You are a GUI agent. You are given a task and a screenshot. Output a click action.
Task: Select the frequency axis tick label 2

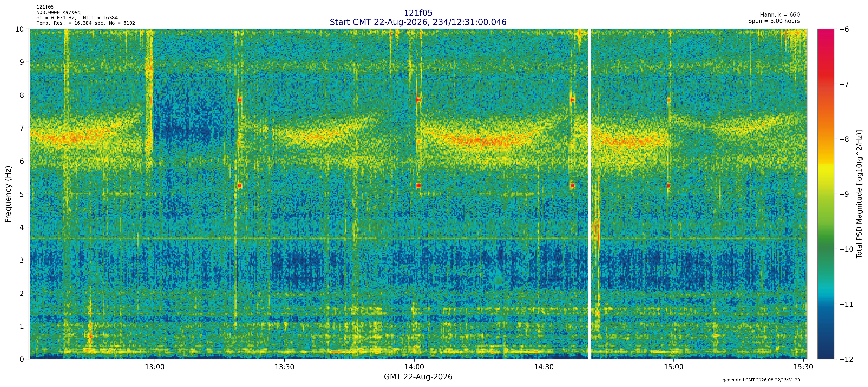tap(22, 293)
